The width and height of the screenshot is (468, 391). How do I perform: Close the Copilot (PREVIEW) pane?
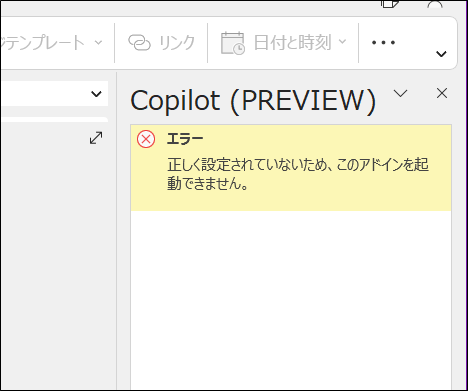[x=442, y=93]
